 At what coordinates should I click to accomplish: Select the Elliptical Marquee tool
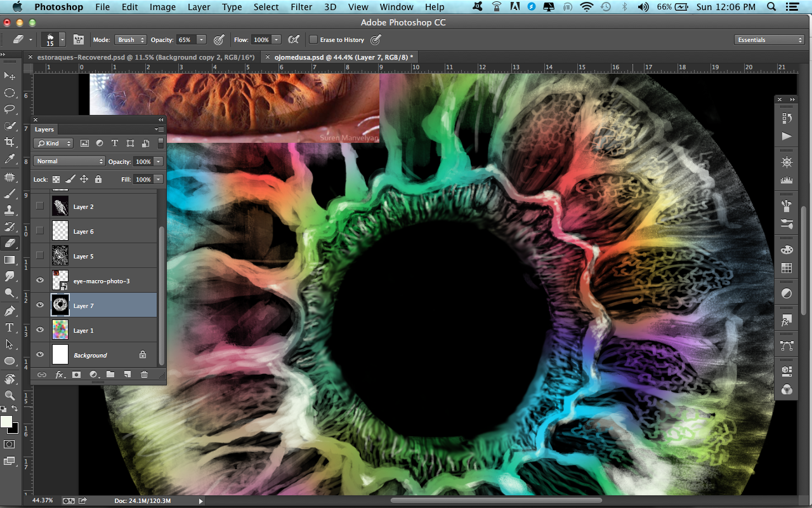tap(10, 93)
